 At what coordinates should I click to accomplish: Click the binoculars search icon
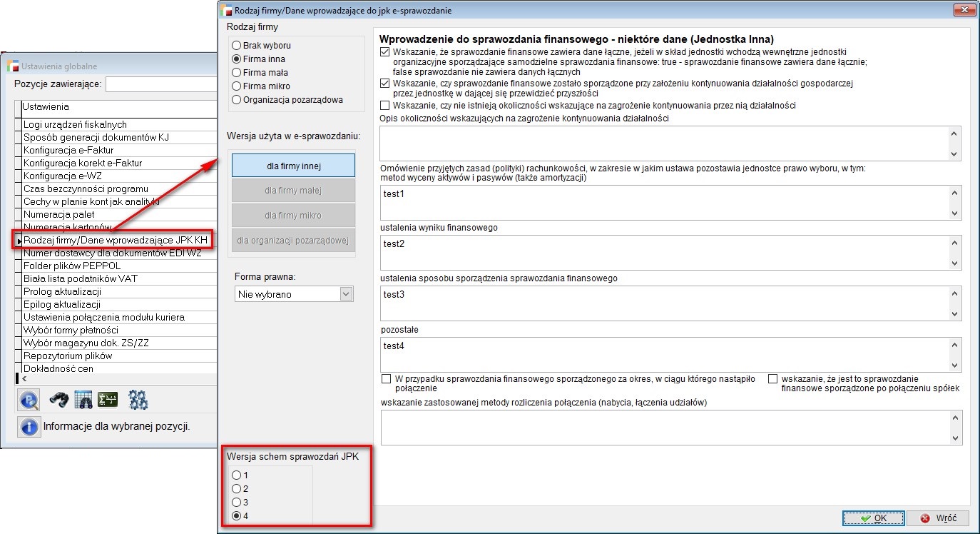(x=58, y=400)
